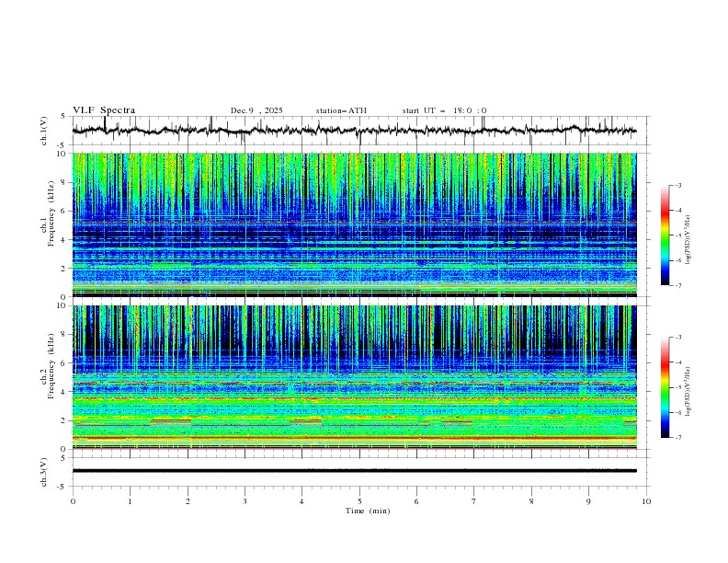This screenshot has height=563, width=728.
Task: Click the ch.1 color bar "log(PSD)(V²/Hz)" label
Action: [x=688, y=240]
